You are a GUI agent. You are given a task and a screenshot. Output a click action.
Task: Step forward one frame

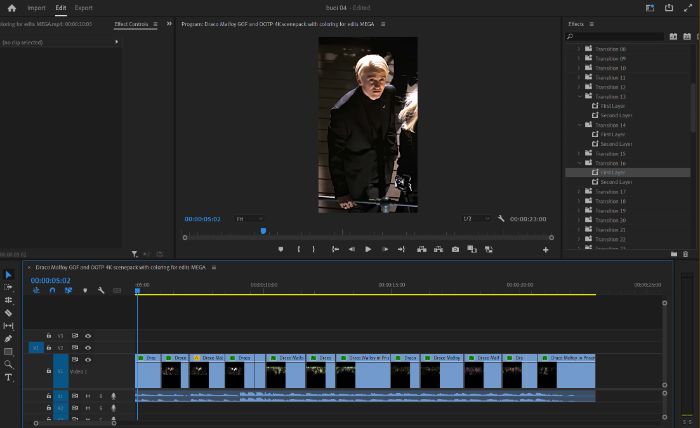coord(385,249)
